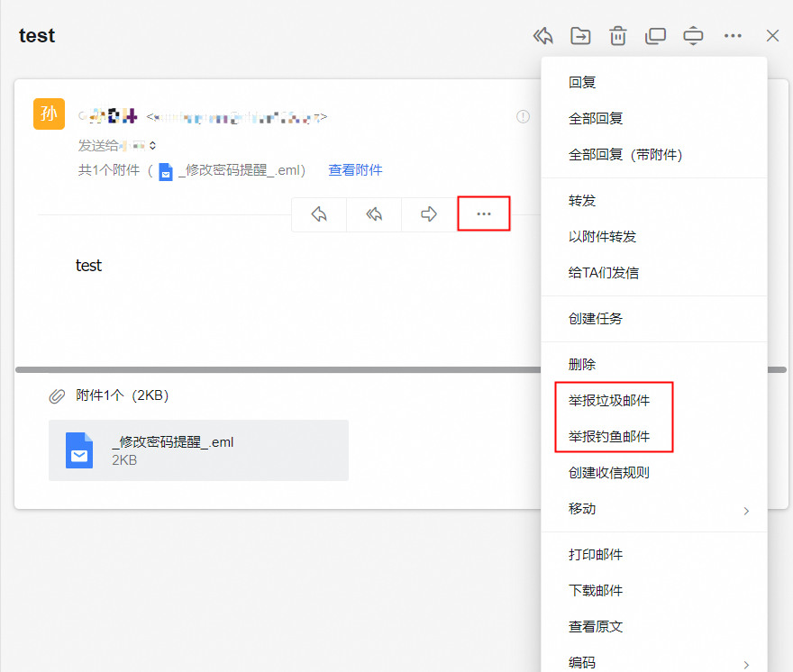Choose 举报垃圾邮件 menu item

click(654, 401)
